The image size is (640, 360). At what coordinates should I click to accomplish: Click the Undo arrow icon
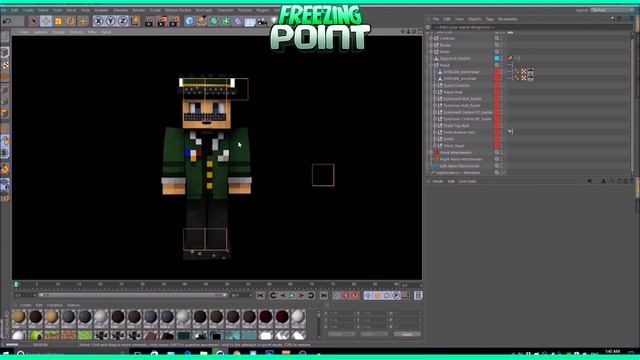click(7, 21)
